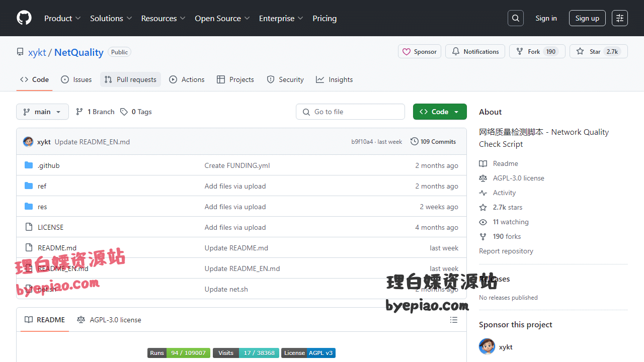This screenshot has width=644, height=362.
Task: View 2.7k stars link
Action: tap(501, 207)
